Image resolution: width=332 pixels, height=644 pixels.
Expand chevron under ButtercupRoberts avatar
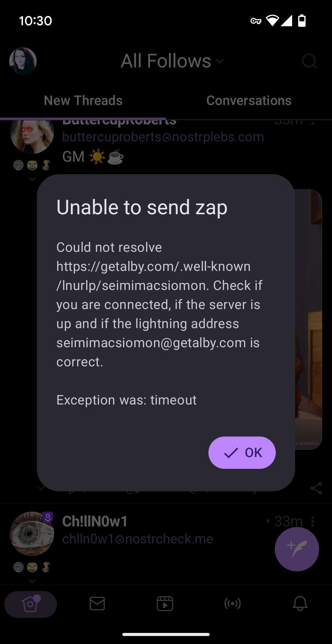click(x=32, y=179)
